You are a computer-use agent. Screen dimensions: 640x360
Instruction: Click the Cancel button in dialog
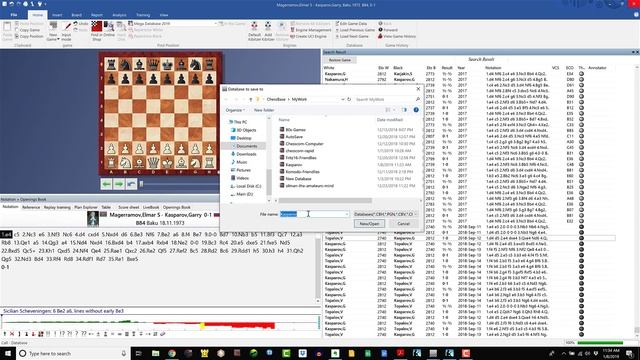[x=403, y=224]
